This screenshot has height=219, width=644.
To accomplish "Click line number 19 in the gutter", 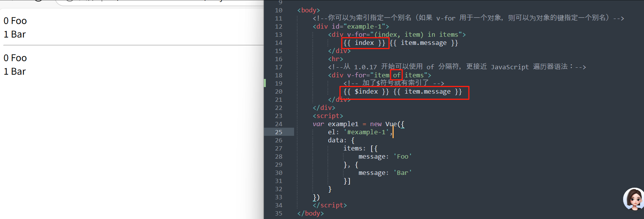I will point(279,84).
